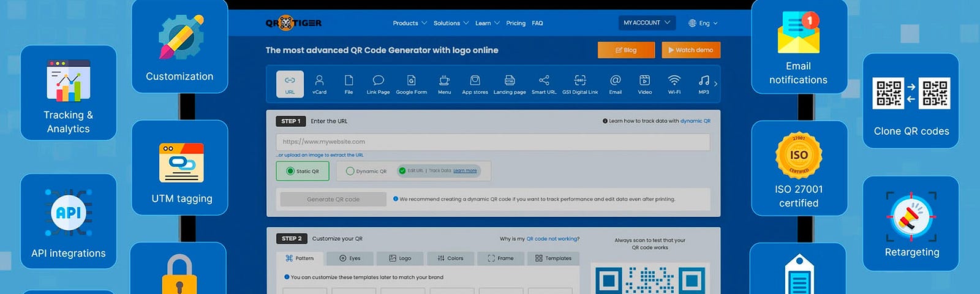Viewport: 980px width, 294px height.
Task: Switch to the Colors tab
Action: [450, 258]
